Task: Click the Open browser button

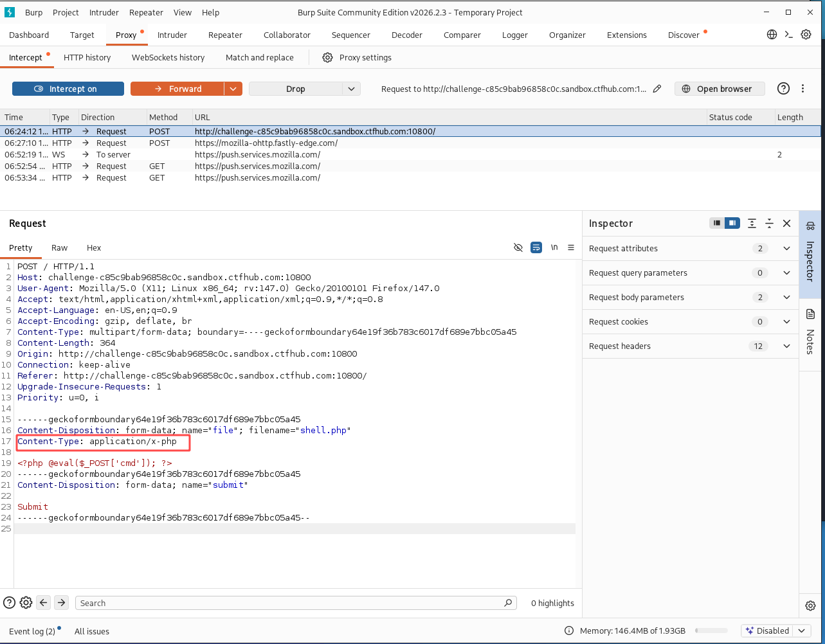Action: (720, 89)
